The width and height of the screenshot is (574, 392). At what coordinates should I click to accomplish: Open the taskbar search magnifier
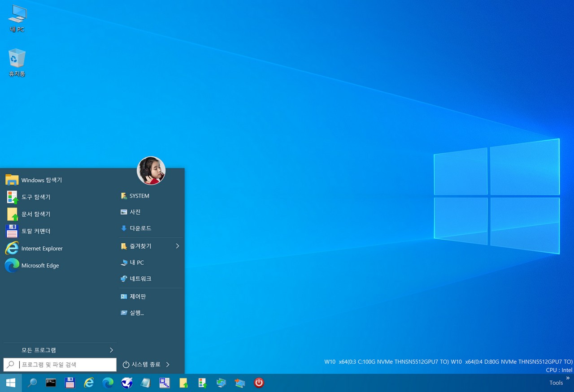[32, 383]
